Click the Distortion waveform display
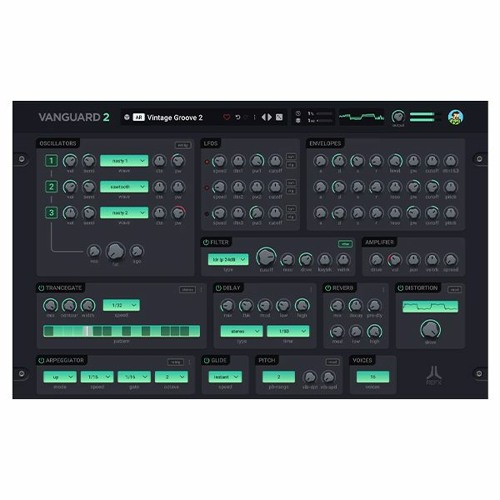Screen dimensions: 500x500 (x=430, y=307)
